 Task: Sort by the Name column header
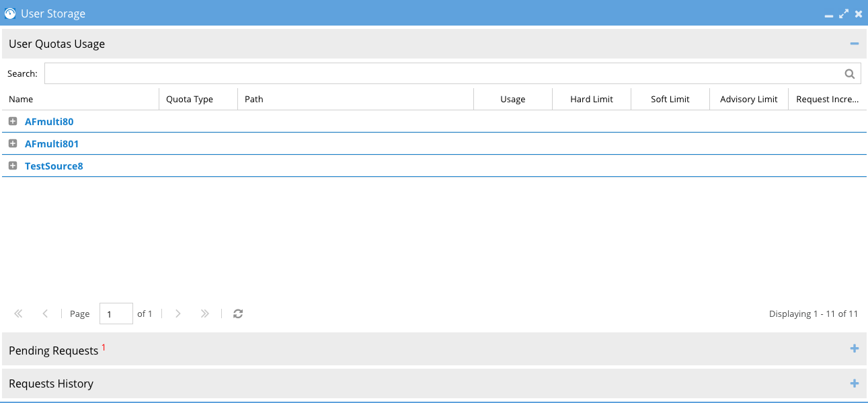click(80, 99)
